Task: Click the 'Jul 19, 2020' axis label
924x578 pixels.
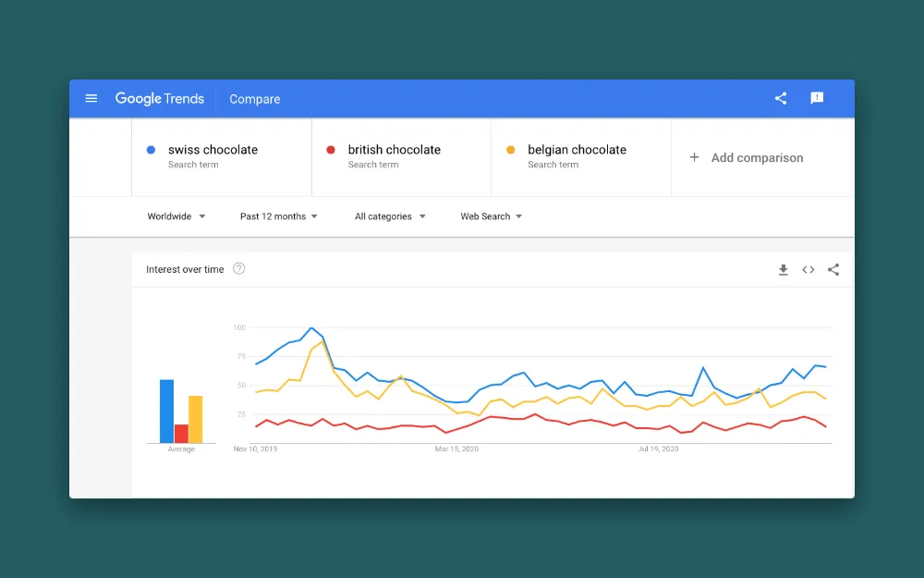Action: click(x=658, y=449)
